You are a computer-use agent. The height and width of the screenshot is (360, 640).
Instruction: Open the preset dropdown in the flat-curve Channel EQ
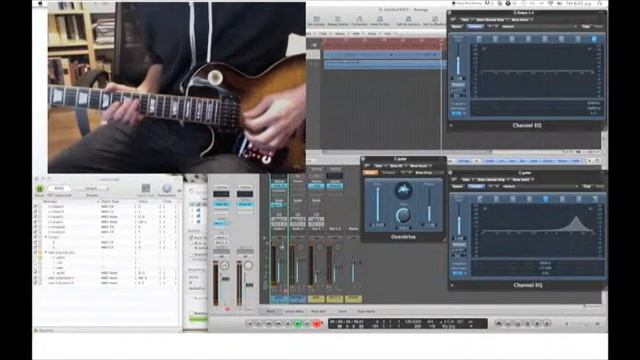pyautogui.click(x=539, y=27)
